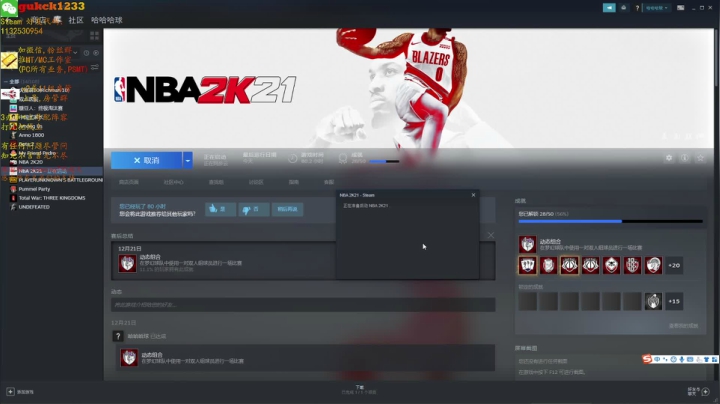The width and height of the screenshot is (720, 404).
Task: Click the fifth unlocked achievement icon
Action: (611, 265)
